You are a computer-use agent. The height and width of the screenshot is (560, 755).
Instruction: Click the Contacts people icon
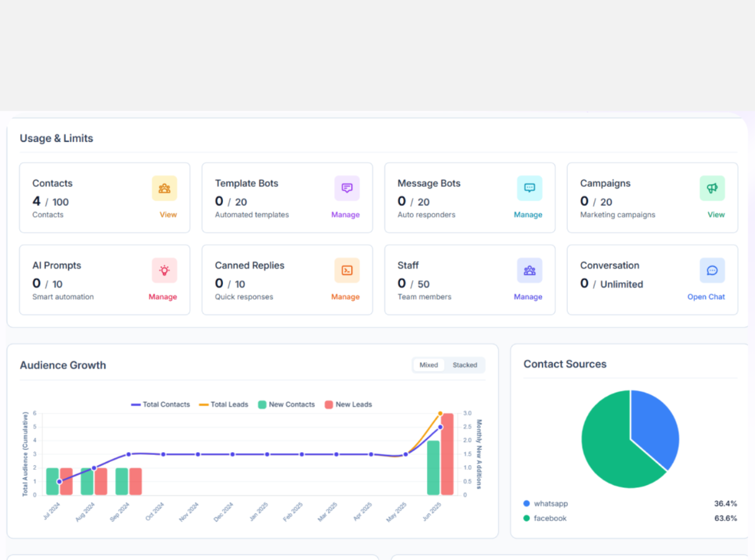pos(164,188)
